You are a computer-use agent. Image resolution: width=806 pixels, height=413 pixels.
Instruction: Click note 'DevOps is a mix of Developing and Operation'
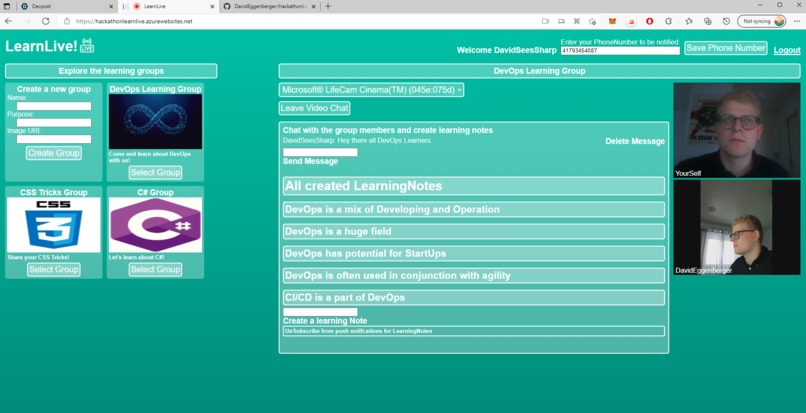[x=474, y=209]
